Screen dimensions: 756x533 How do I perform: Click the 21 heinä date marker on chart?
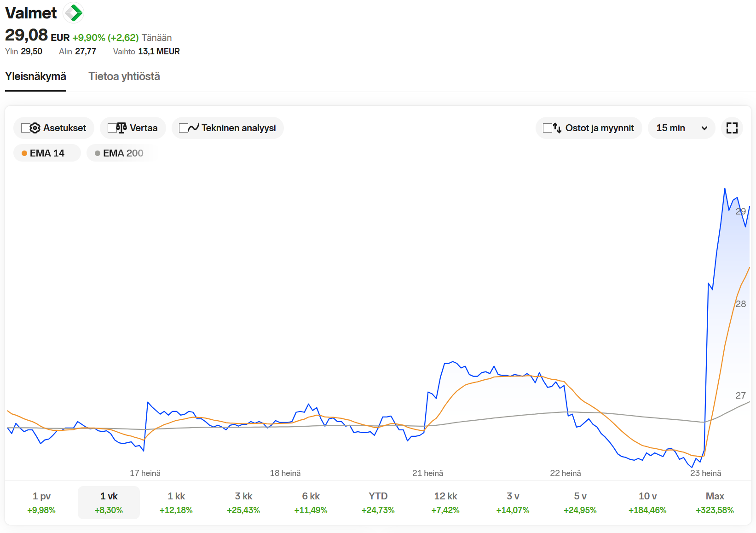(x=427, y=473)
